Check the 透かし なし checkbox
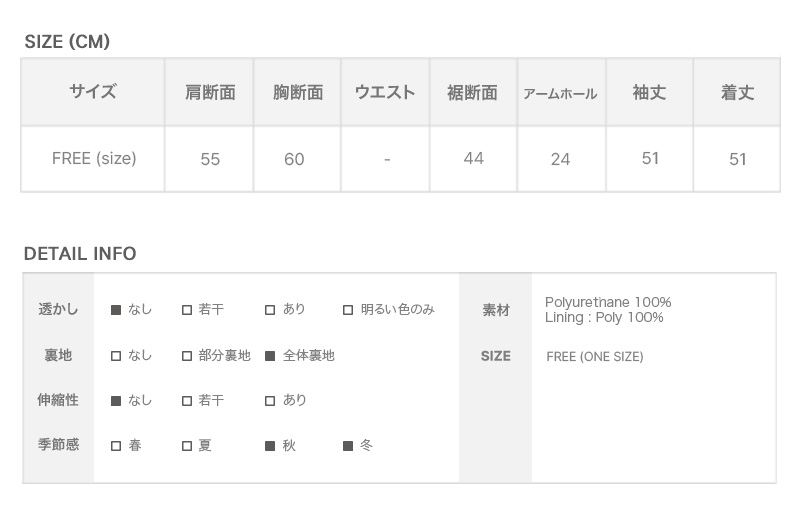This screenshot has height=532, width=800. pyautogui.click(x=116, y=310)
